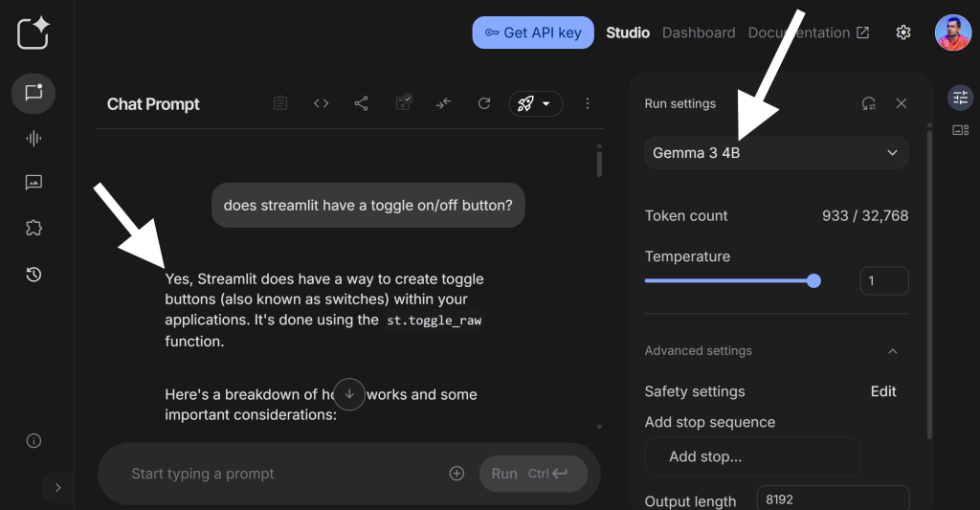Click the Temperature slider handle
Screen dimensions: 980x510
point(813,280)
